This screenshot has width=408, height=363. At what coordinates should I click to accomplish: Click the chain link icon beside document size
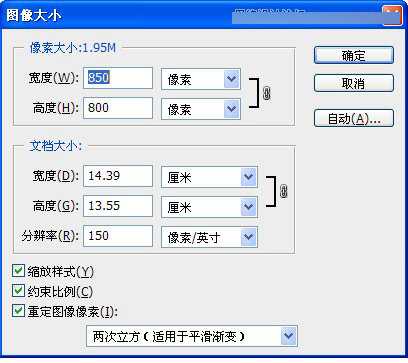(x=284, y=191)
